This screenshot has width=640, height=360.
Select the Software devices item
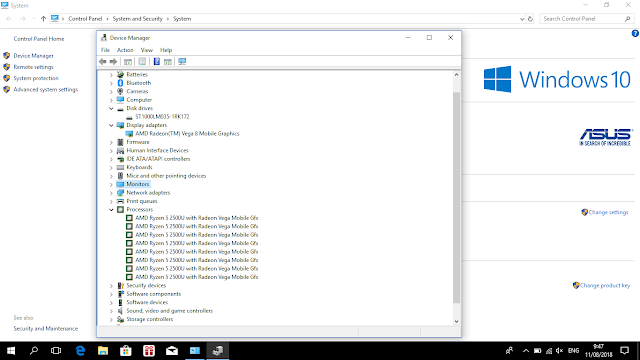pyautogui.click(x=147, y=302)
